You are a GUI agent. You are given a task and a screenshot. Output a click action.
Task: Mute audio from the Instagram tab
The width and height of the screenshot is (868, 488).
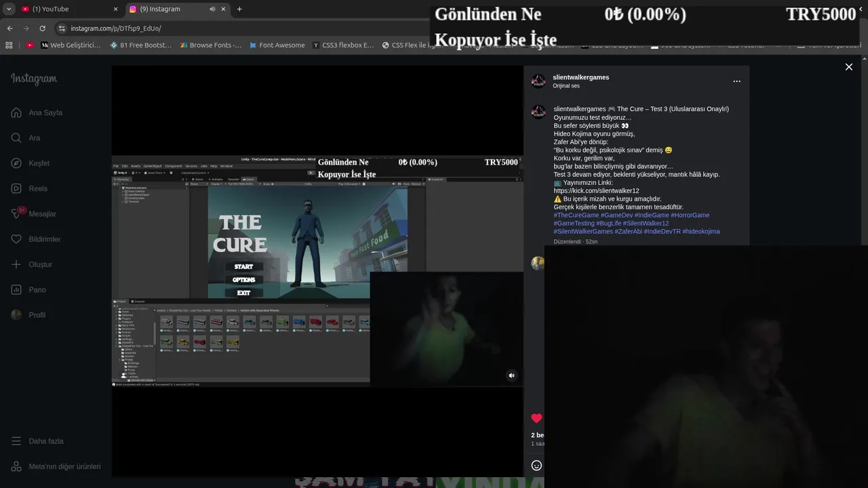[212, 9]
